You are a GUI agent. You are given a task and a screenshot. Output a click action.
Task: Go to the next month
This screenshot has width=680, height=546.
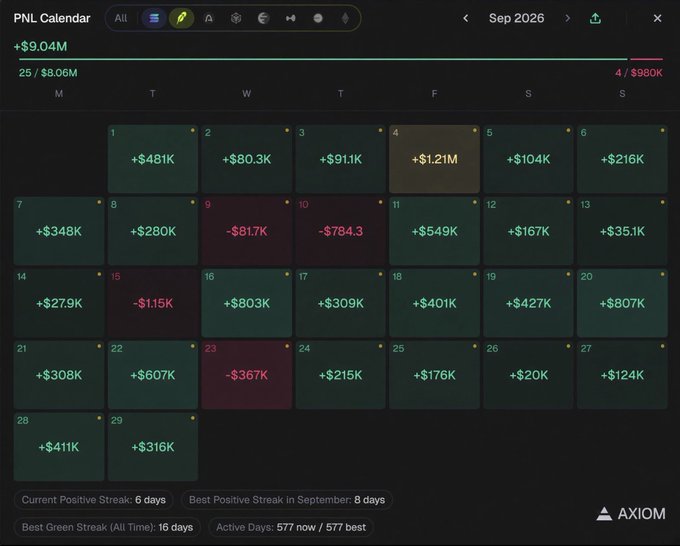[x=567, y=18]
